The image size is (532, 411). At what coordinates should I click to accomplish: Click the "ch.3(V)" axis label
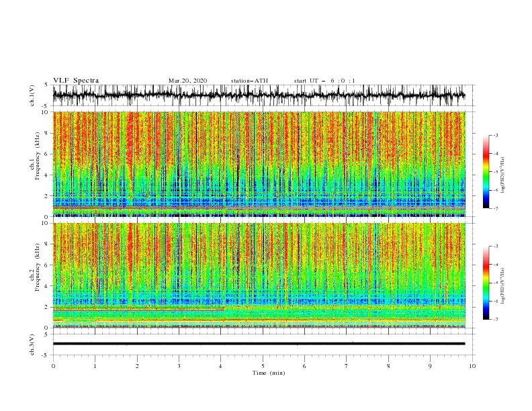32,345
